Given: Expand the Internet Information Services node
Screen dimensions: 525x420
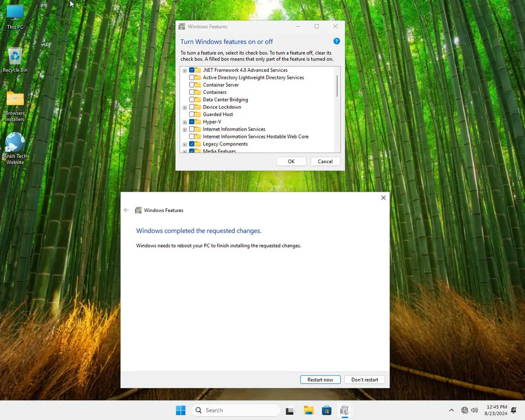Looking at the screenshot, I should 185,129.
